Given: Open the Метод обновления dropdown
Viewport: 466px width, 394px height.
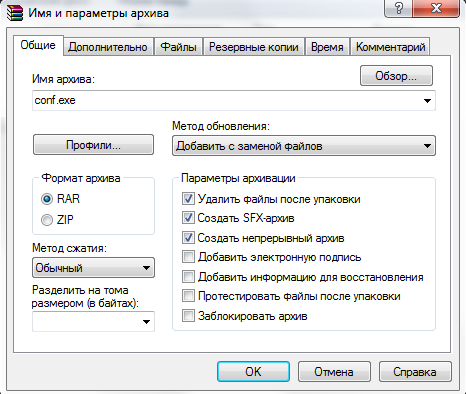Looking at the screenshot, I should tap(304, 146).
